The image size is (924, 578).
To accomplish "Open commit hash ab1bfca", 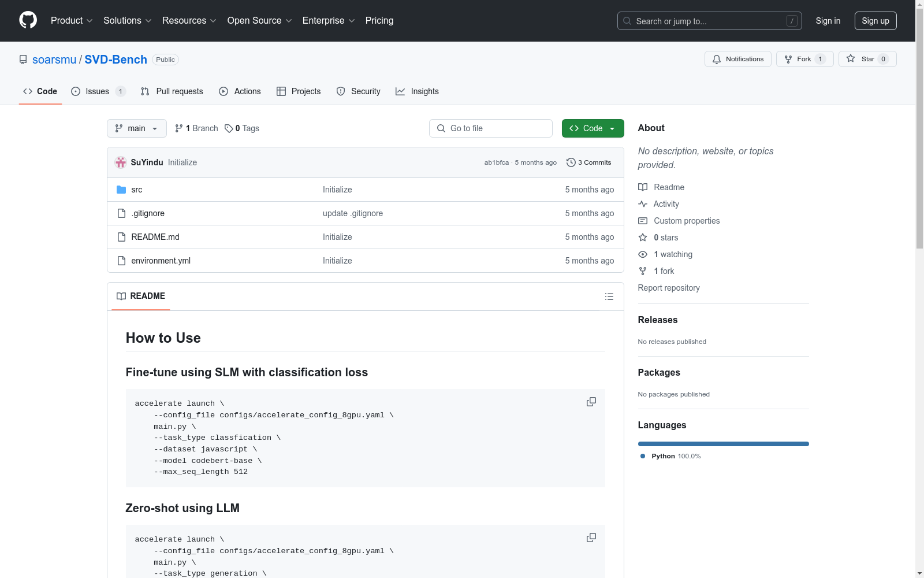I will [496, 162].
